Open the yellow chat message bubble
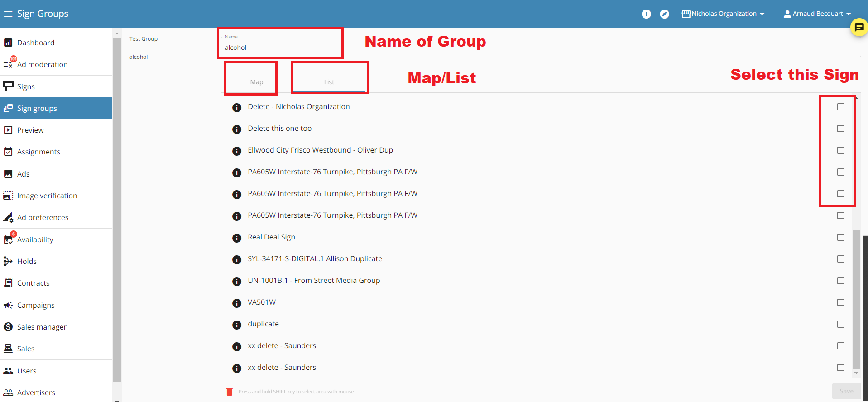 [859, 27]
